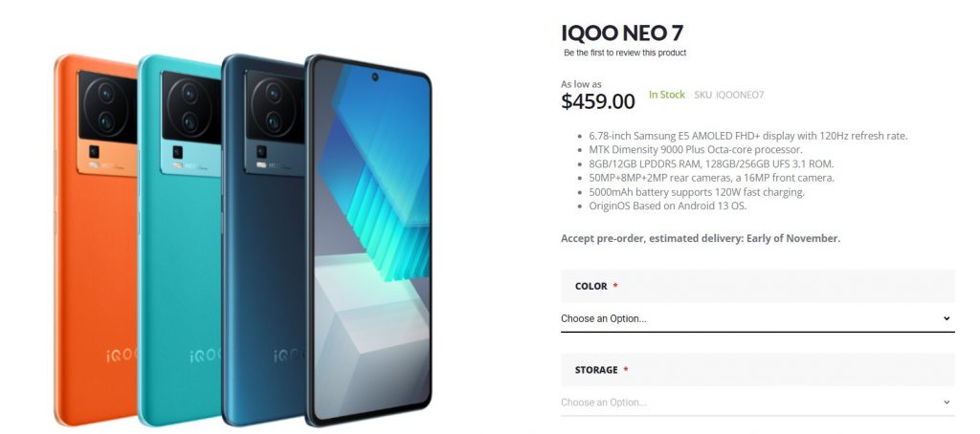Click the chevron arrow of the Color selector
The width and height of the screenshot is (980, 434).
pos(947,318)
